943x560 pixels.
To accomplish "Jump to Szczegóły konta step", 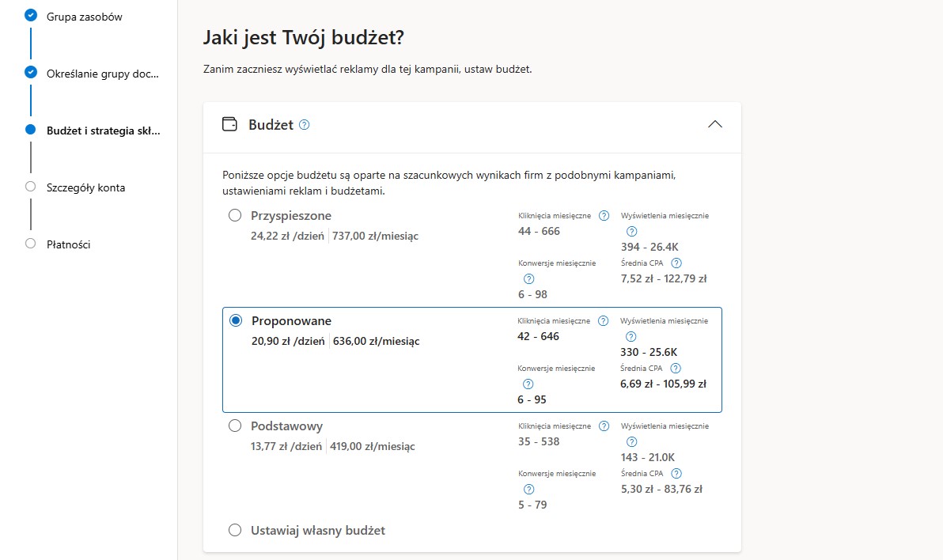I will 86,187.
